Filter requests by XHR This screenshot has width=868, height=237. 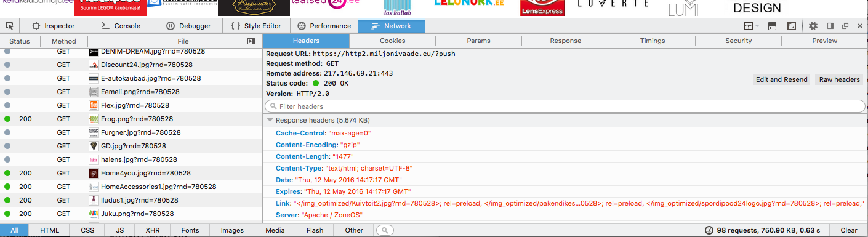pos(153,230)
